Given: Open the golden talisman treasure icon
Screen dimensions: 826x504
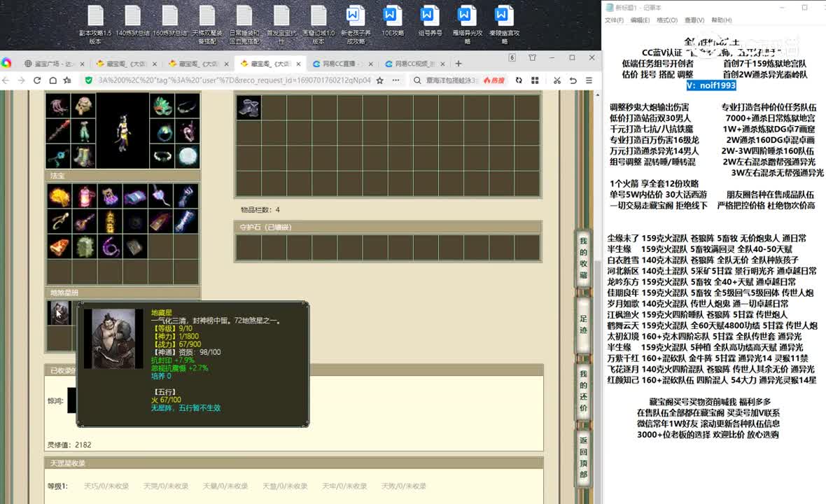Looking at the screenshot, I should click(x=110, y=222).
